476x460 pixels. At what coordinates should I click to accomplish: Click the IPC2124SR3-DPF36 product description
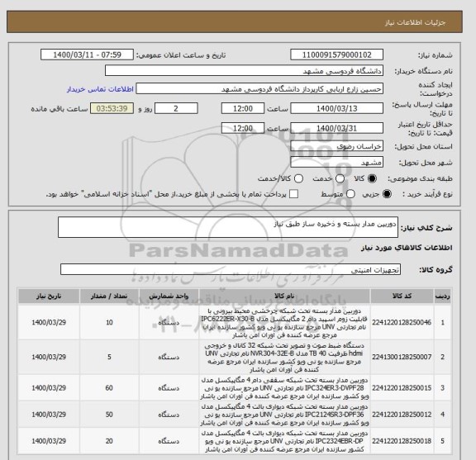click(284, 415)
